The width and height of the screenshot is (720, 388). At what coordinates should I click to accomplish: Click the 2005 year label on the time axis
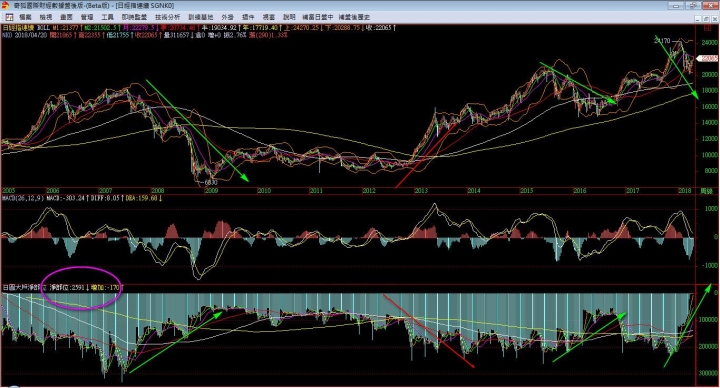click(x=9, y=191)
